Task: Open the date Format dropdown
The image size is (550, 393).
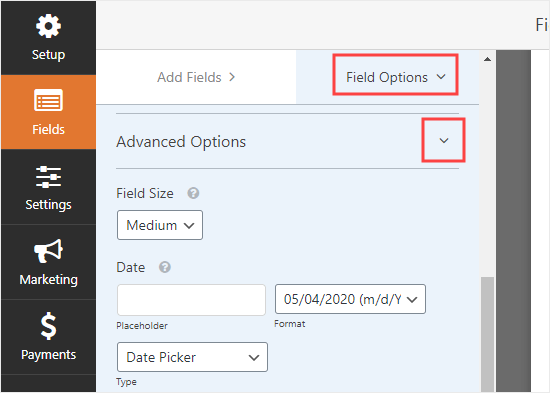Action: click(350, 299)
